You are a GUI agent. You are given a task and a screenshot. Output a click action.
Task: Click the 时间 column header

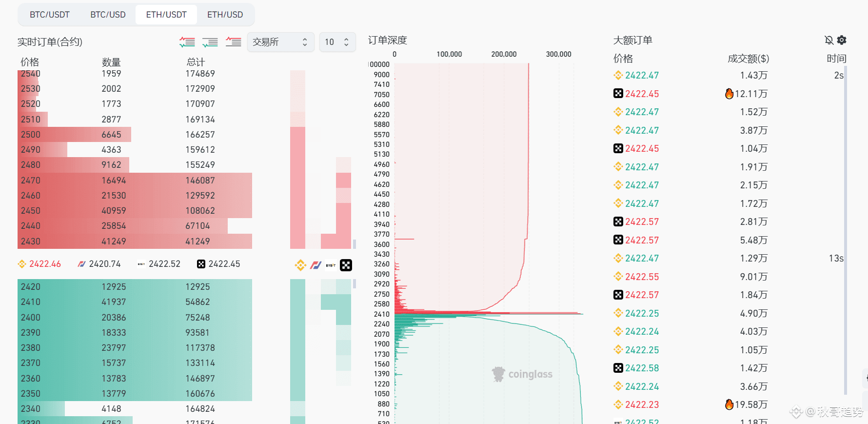pos(836,59)
